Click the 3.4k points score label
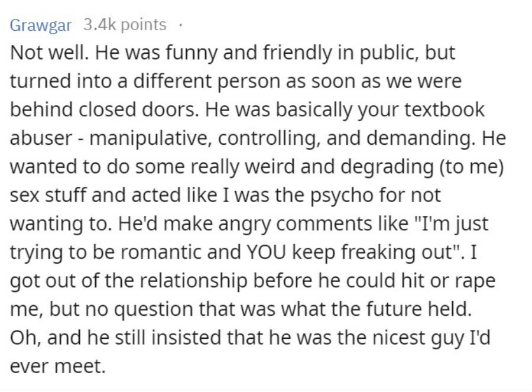 125,24
